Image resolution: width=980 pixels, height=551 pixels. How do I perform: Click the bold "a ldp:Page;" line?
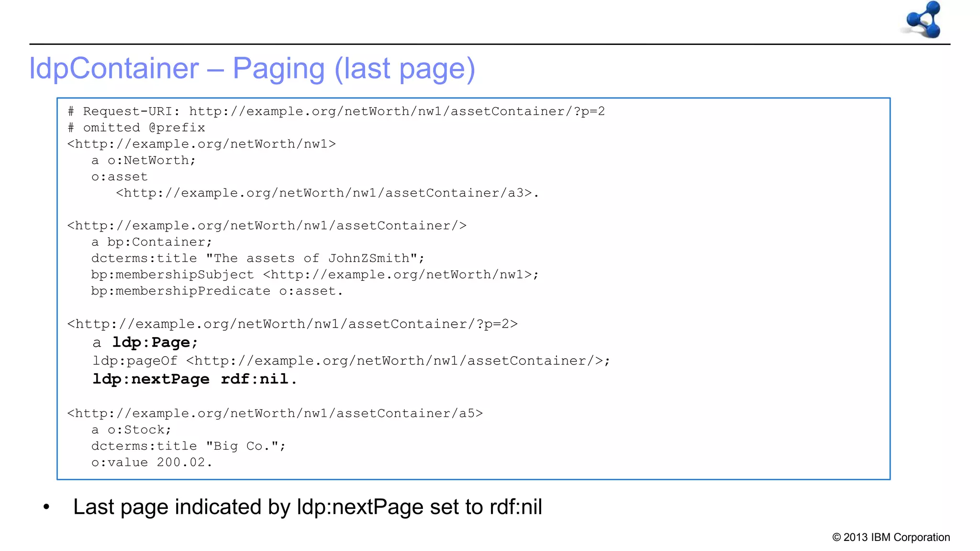[x=145, y=342]
